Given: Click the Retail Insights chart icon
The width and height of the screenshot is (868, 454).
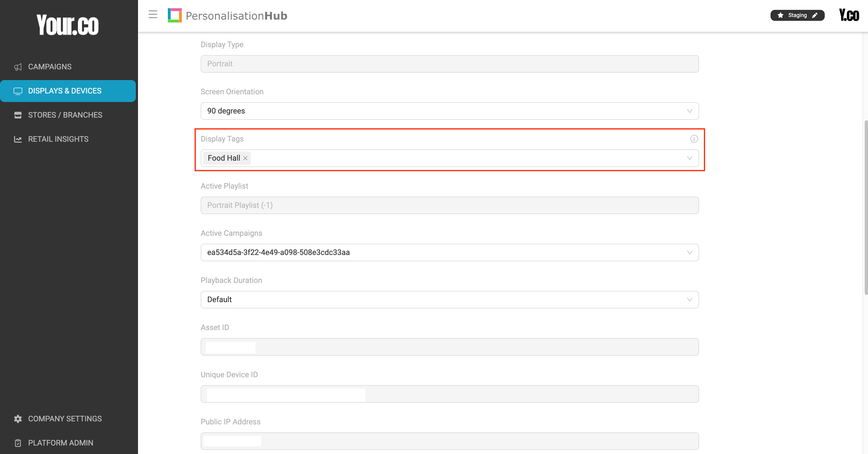Looking at the screenshot, I should (18, 139).
